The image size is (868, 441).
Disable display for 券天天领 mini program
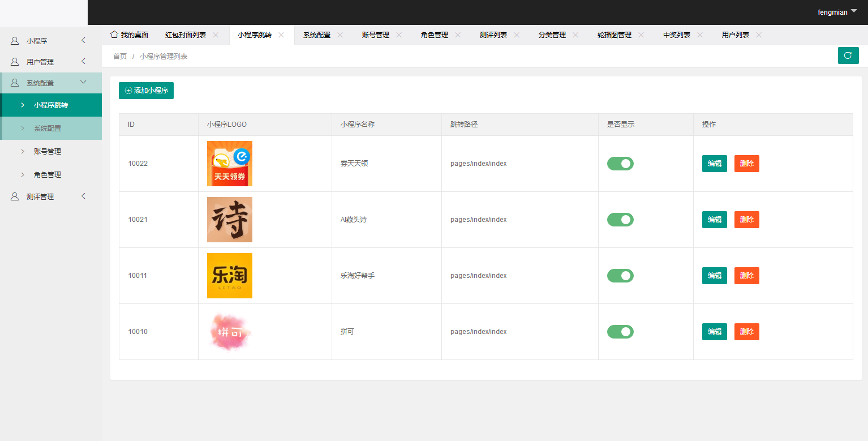[x=620, y=163]
